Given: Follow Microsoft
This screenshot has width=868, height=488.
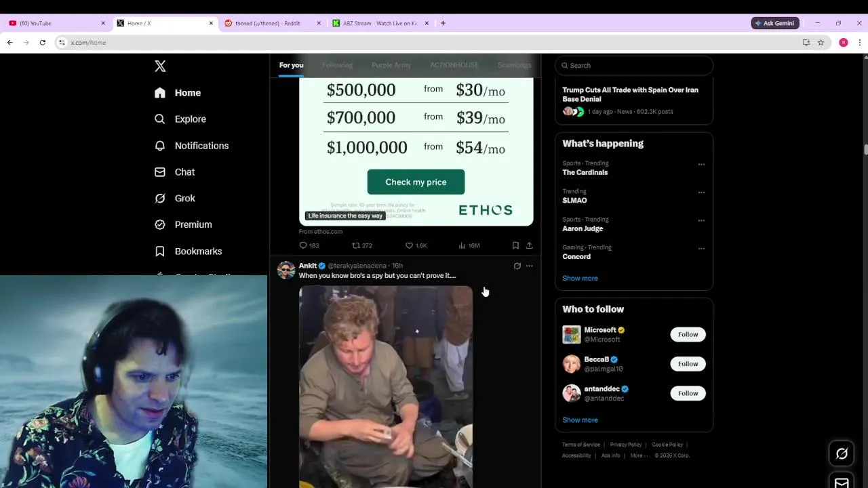Looking at the screenshot, I should [x=688, y=334].
